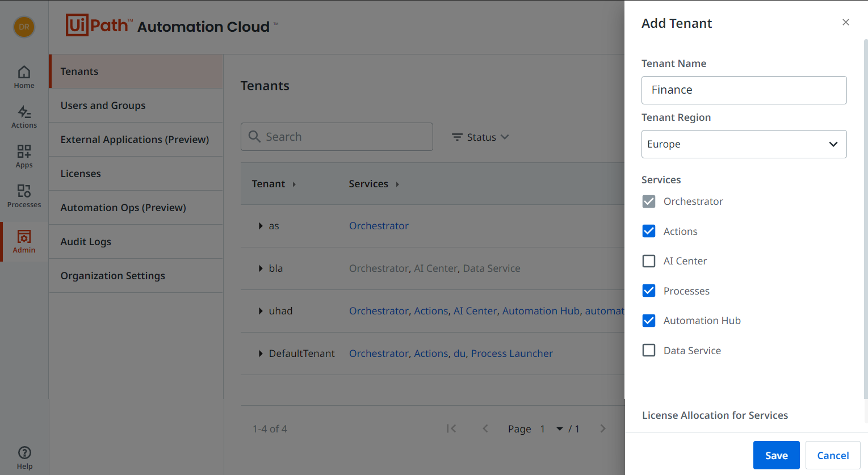Go to next page of tenants list
This screenshot has height=475, width=868.
[x=603, y=428]
